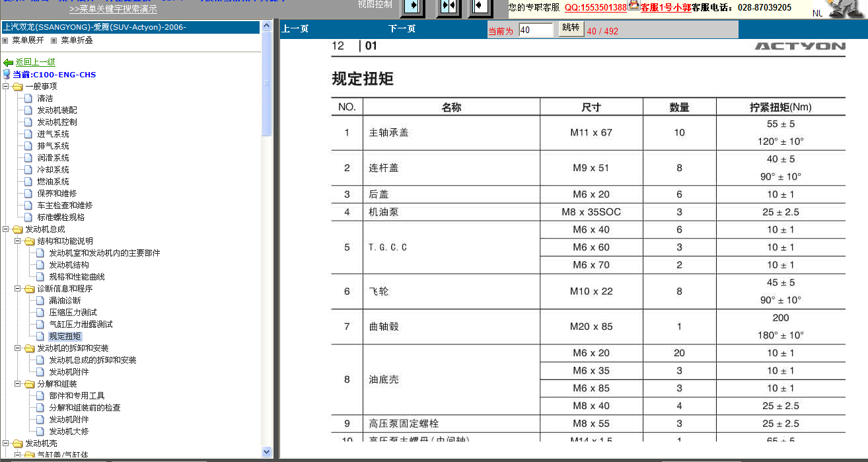Viewport: 868px width, 462px height.
Task: Collapse the 发动机壳 tree node
Action: point(5,443)
